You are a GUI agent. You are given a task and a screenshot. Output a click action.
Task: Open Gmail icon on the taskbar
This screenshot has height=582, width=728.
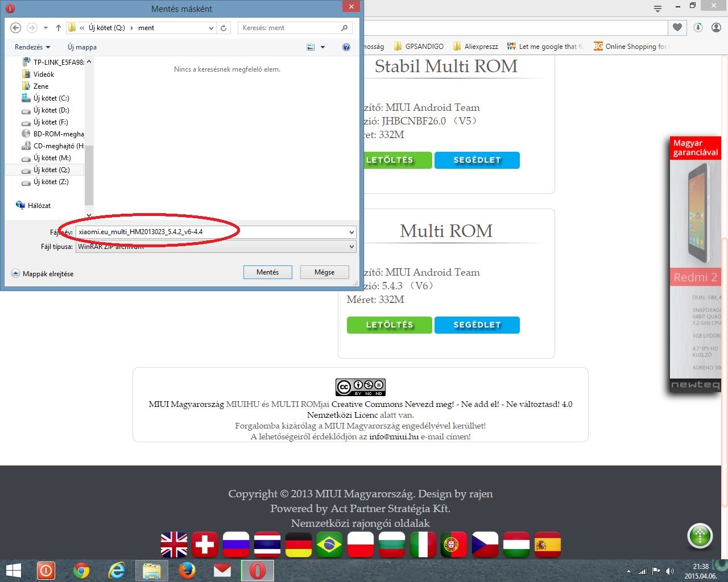coord(222,571)
